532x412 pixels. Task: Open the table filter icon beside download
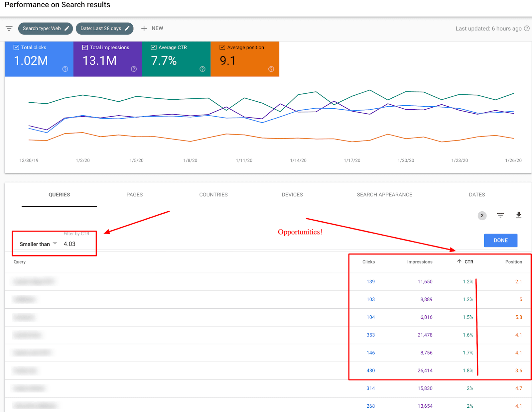tap(500, 215)
